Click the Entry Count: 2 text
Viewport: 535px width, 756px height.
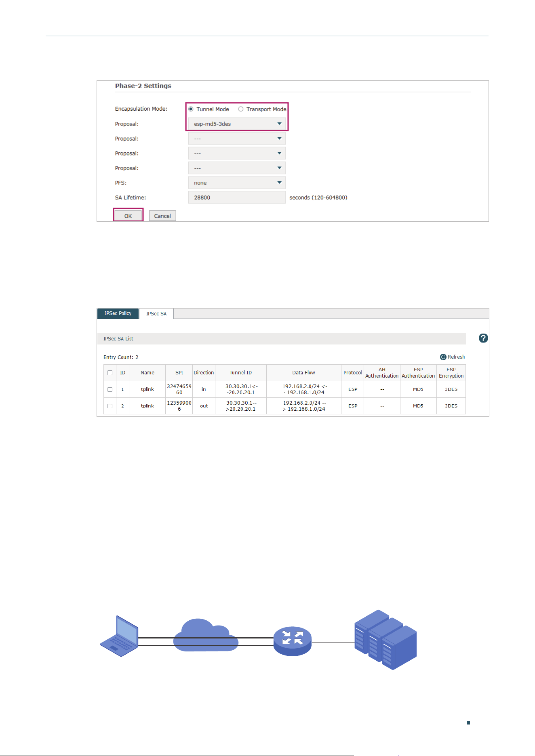(x=121, y=357)
